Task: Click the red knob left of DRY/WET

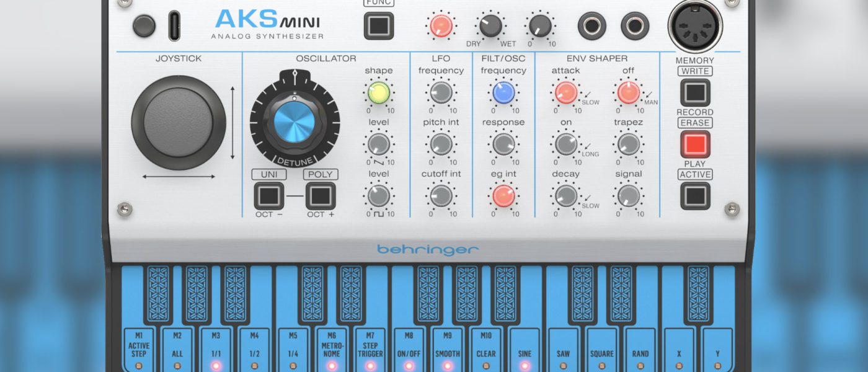Action: [441, 26]
